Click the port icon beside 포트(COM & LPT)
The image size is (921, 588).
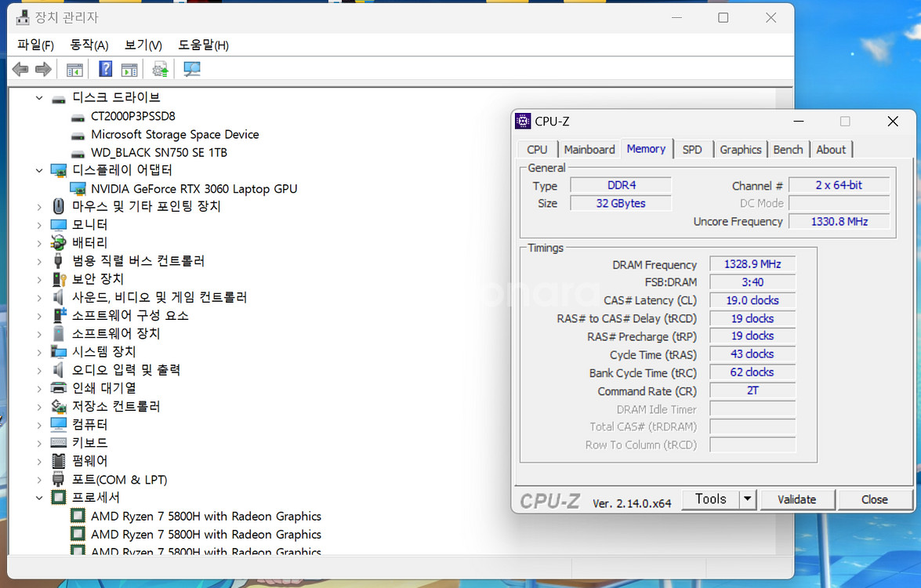coord(58,479)
